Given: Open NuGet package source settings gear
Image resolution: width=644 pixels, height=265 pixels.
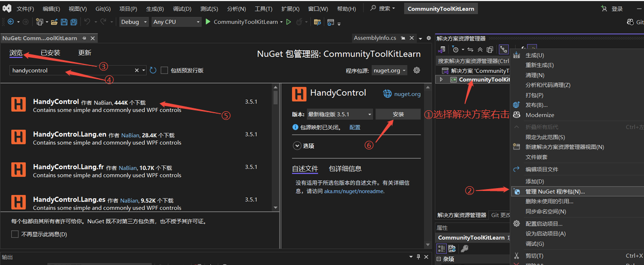Looking at the screenshot, I should tap(417, 70).
